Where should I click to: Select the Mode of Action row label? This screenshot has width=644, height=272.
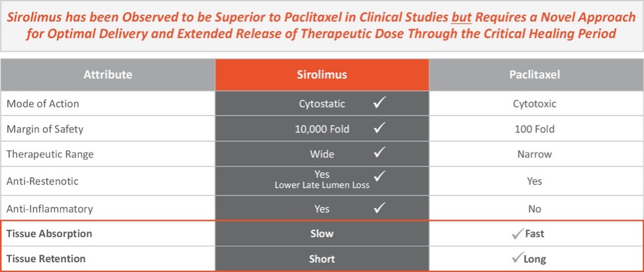coord(43,104)
